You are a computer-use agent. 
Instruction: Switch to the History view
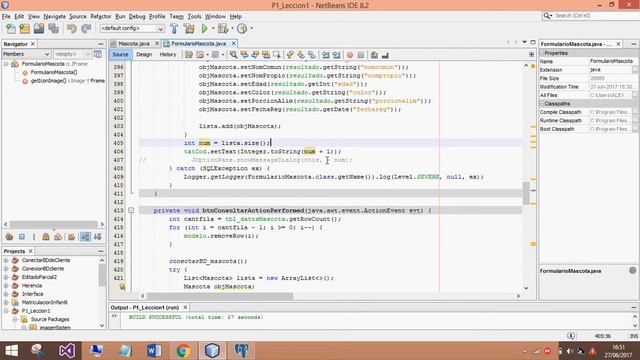tap(168, 54)
